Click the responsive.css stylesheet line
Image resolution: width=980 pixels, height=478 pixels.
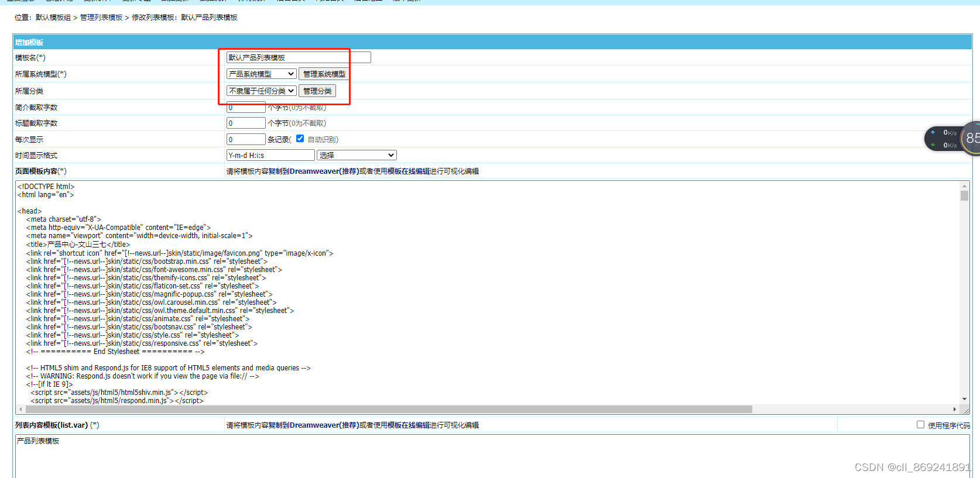pos(142,343)
